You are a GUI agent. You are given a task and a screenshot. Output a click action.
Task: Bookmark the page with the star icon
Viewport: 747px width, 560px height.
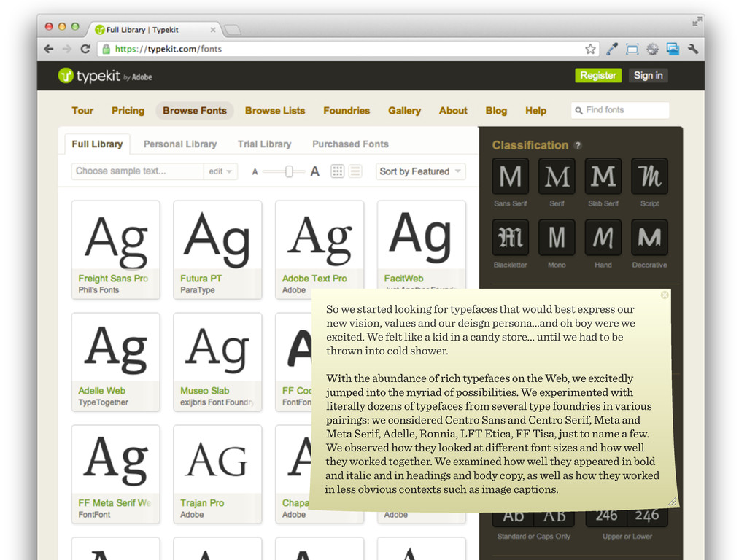pos(590,49)
